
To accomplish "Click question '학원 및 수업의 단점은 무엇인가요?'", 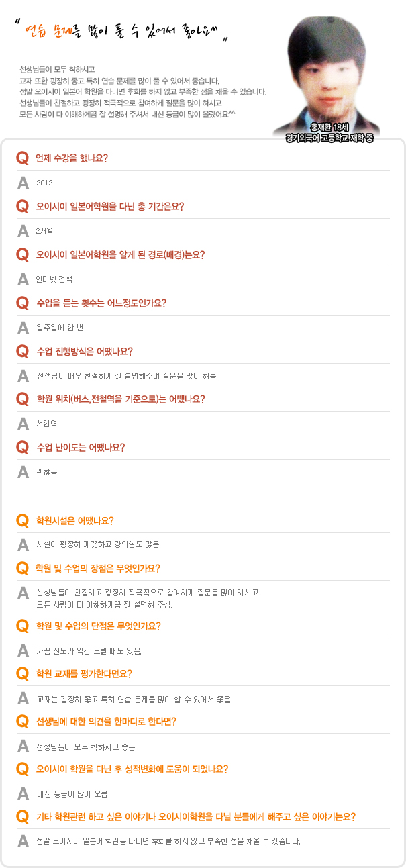I will (98, 626).
